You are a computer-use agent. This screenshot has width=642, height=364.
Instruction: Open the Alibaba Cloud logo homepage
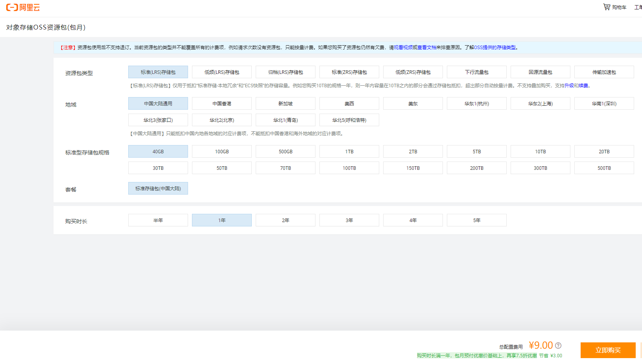pos(23,7)
